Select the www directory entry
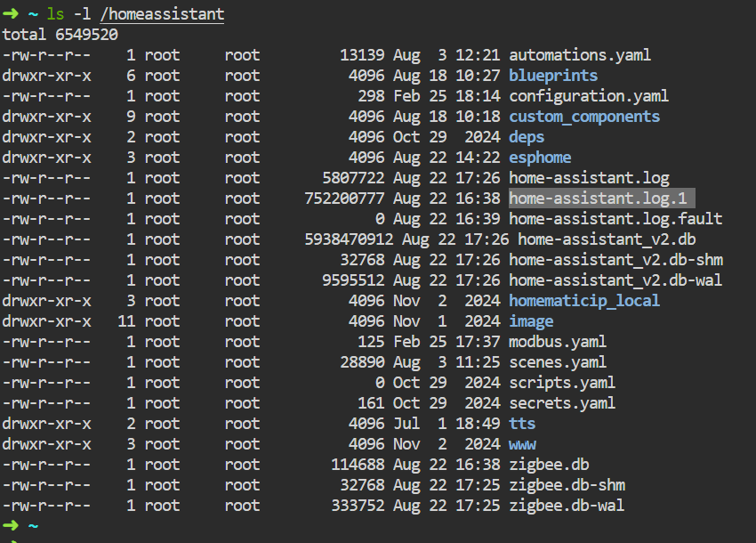This screenshot has width=756, height=543. [522, 444]
